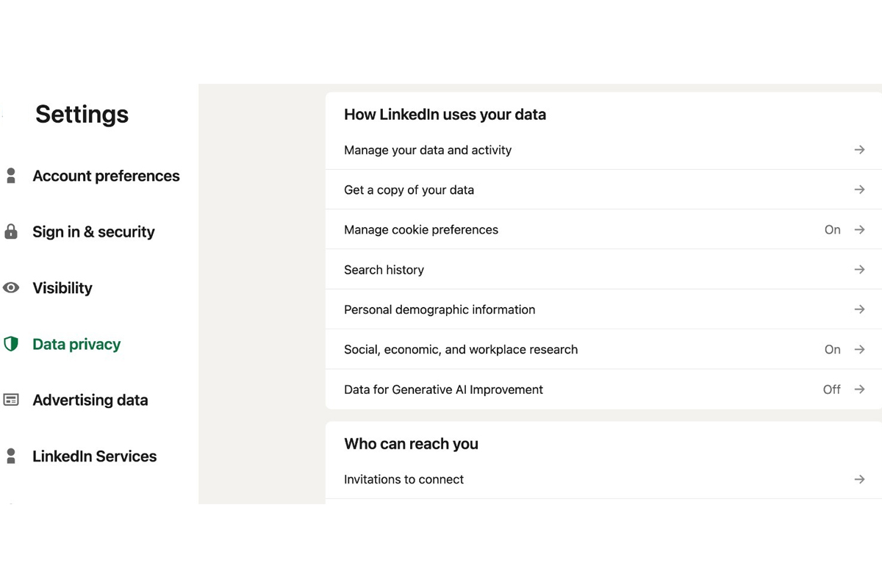
Task: Select the Sign in & security menu item
Action: point(93,232)
